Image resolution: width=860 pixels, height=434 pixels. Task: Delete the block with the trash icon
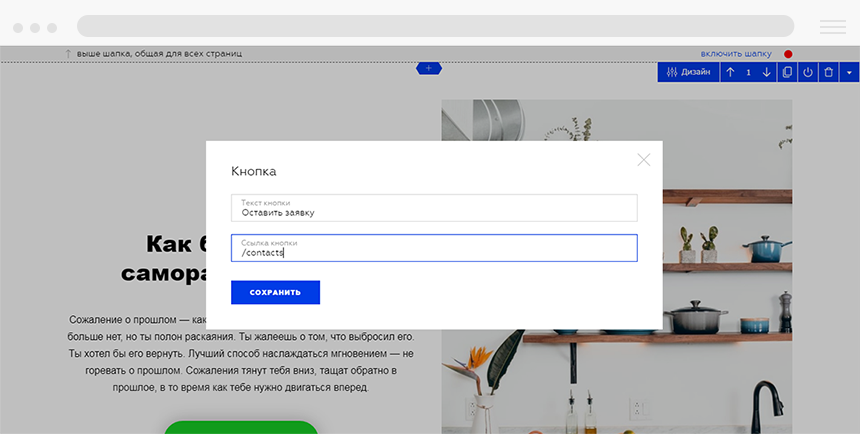pos(829,72)
